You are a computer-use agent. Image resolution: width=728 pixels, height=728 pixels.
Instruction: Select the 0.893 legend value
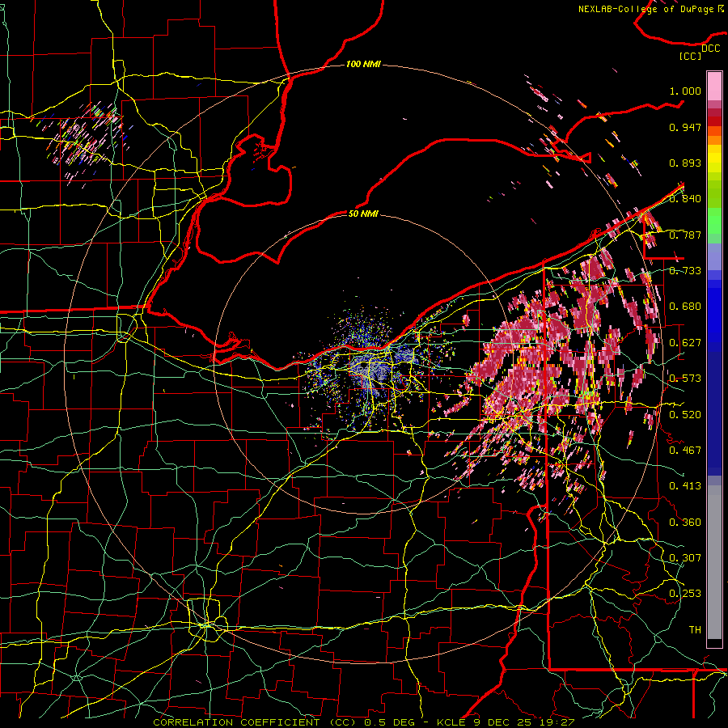pos(685,163)
